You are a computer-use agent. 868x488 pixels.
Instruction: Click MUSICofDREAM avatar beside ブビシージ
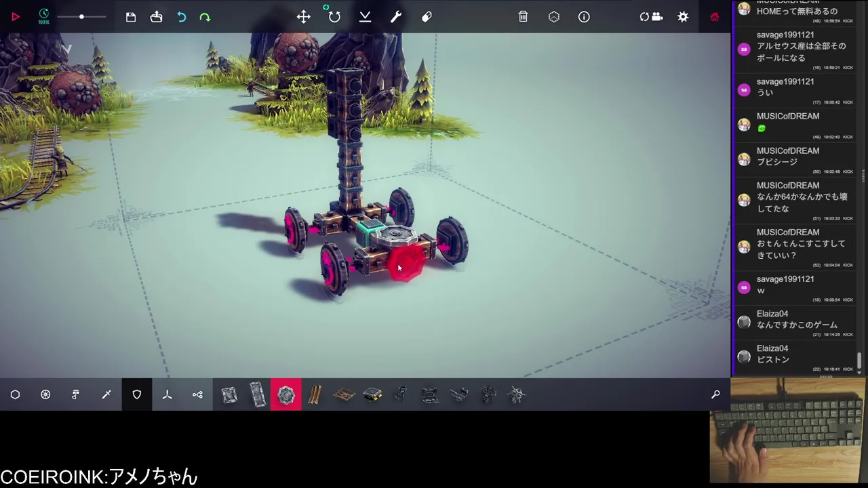pyautogui.click(x=744, y=159)
